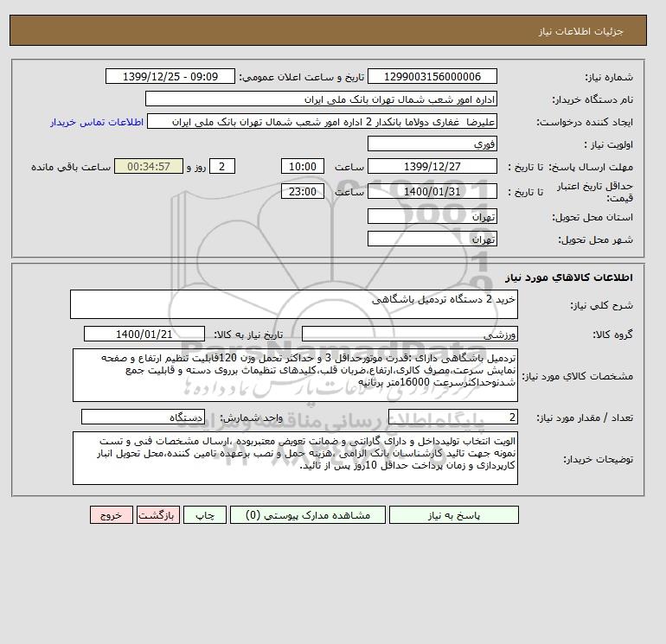This screenshot has height=644, width=666.
Task: Click the deadline hour field 10:00
Action: pyautogui.click(x=303, y=167)
